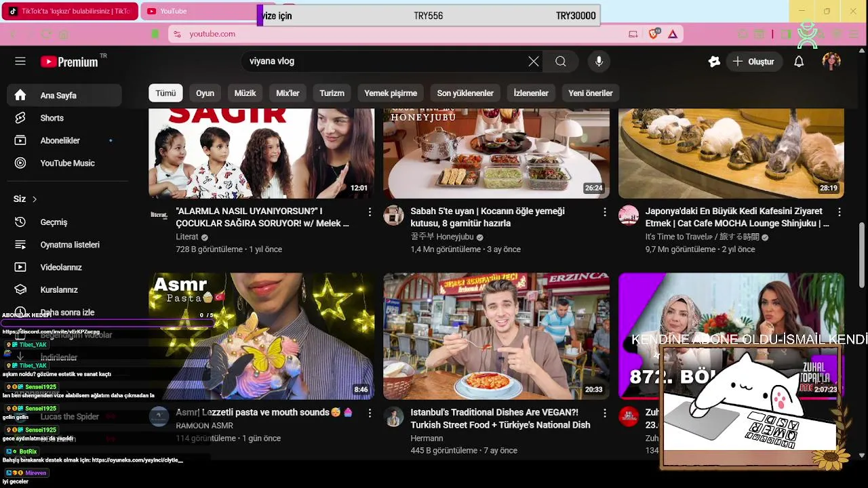Open options for the Honeyjubu video
868x488 pixels.
[x=605, y=212]
